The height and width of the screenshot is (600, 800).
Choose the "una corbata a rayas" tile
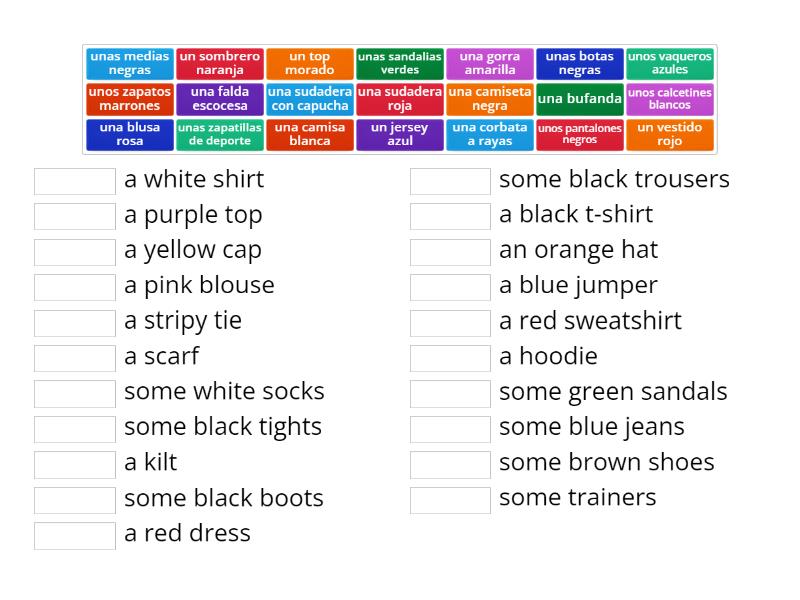click(490, 134)
